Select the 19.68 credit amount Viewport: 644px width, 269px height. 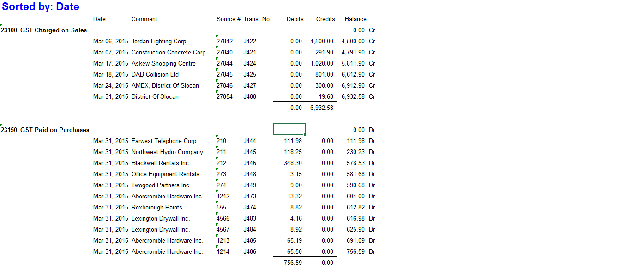click(x=326, y=96)
